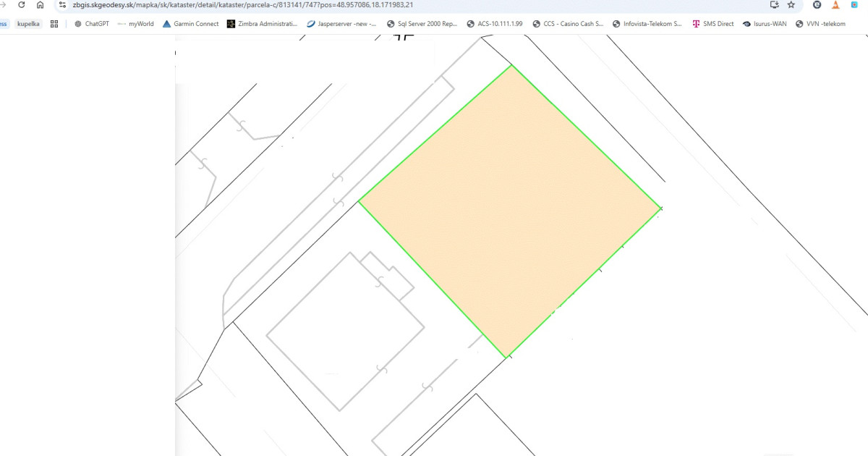Image resolution: width=868 pixels, height=456 pixels.
Task: Click the highlighted orange parcel on map
Action: [509, 210]
